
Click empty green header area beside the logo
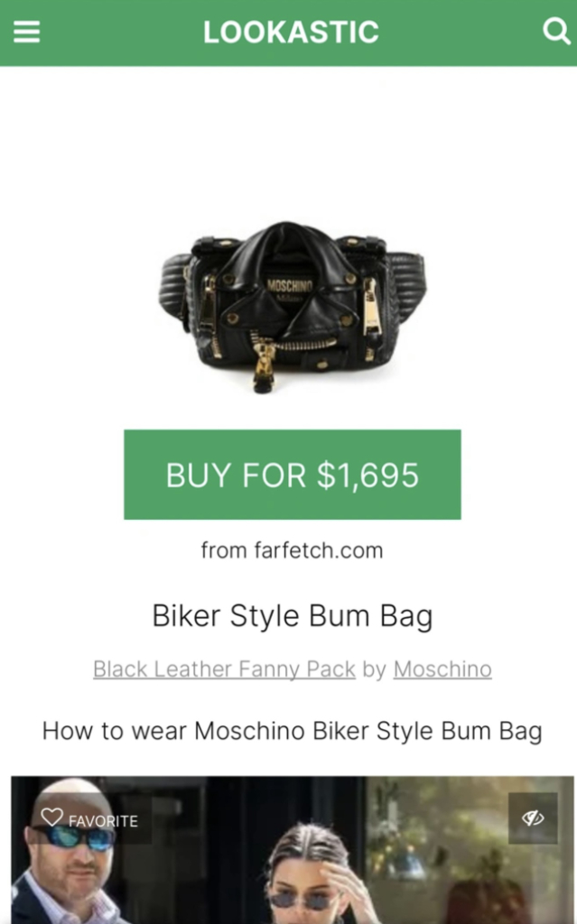click(118, 32)
